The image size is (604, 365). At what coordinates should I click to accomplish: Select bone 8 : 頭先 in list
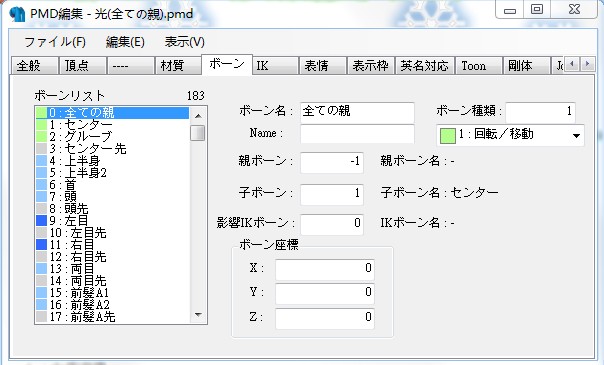click(x=112, y=209)
